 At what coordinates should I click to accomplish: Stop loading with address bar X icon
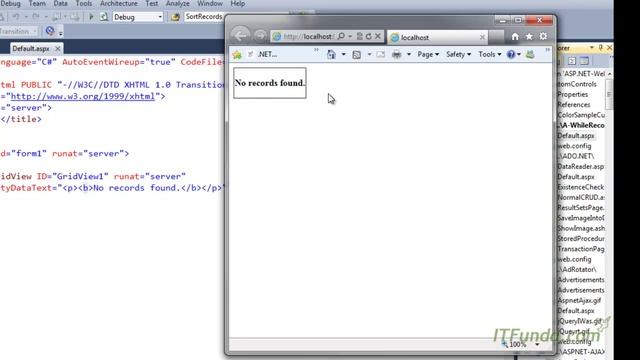[378, 36]
